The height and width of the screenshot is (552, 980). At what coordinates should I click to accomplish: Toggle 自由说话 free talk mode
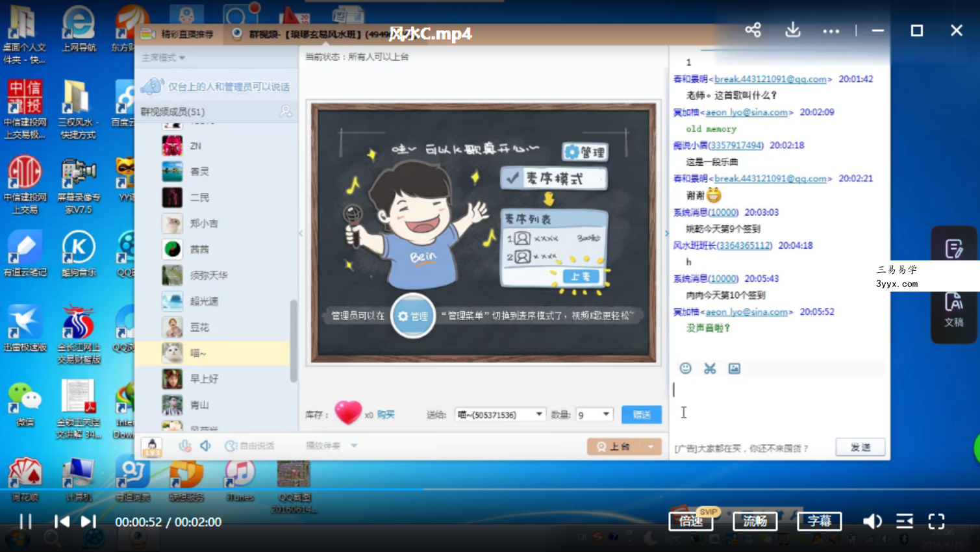(x=250, y=445)
